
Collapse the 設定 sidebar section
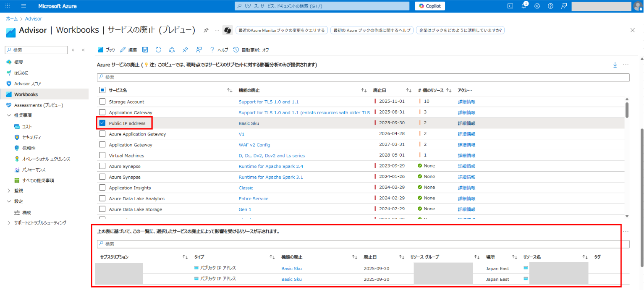pyautogui.click(x=9, y=201)
